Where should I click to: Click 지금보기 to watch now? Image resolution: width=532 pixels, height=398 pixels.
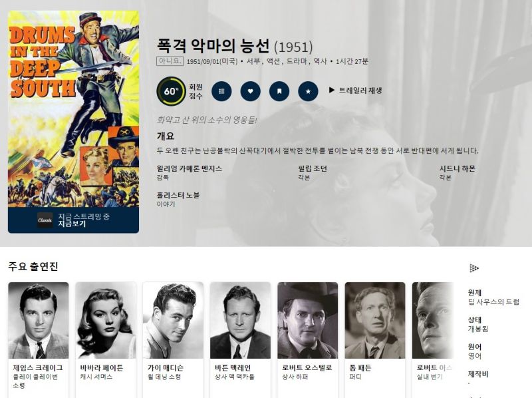[x=72, y=224]
